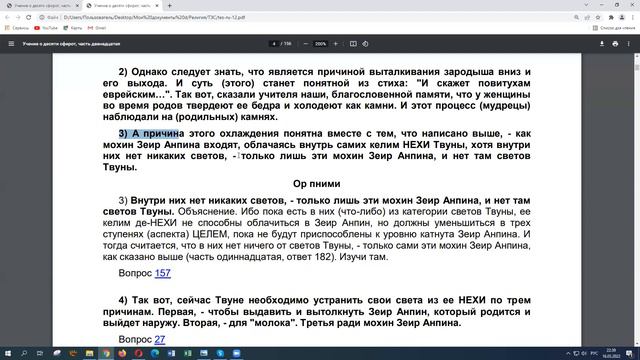Follow the question link 27
The width and height of the screenshot is (640, 360).
pyautogui.click(x=160, y=340)
